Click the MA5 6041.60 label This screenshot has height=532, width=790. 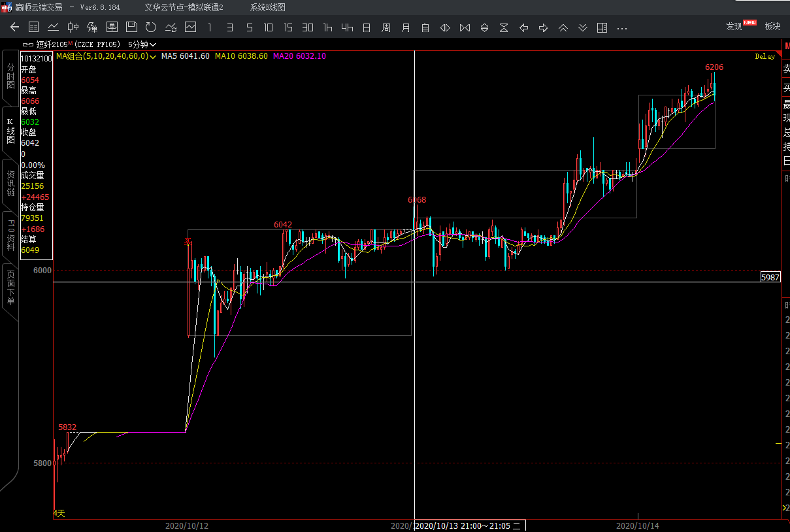point(186,56)
